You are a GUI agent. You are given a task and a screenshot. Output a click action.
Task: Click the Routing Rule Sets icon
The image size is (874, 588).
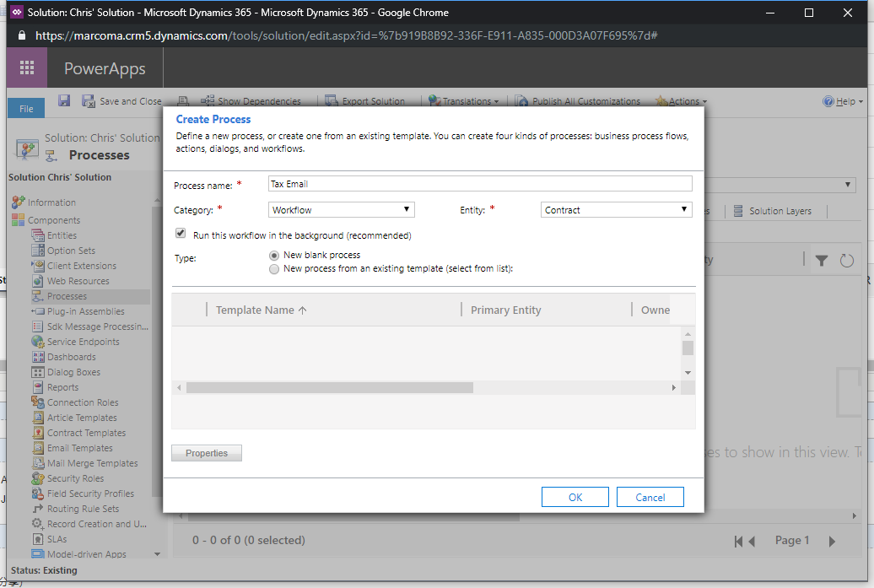[x=38, y=509]
